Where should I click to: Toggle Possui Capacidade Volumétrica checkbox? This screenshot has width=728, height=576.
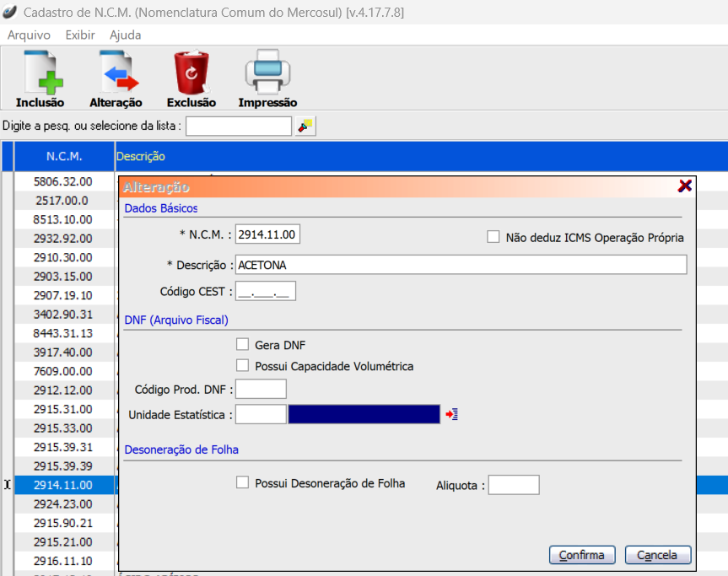pos(243,366)
